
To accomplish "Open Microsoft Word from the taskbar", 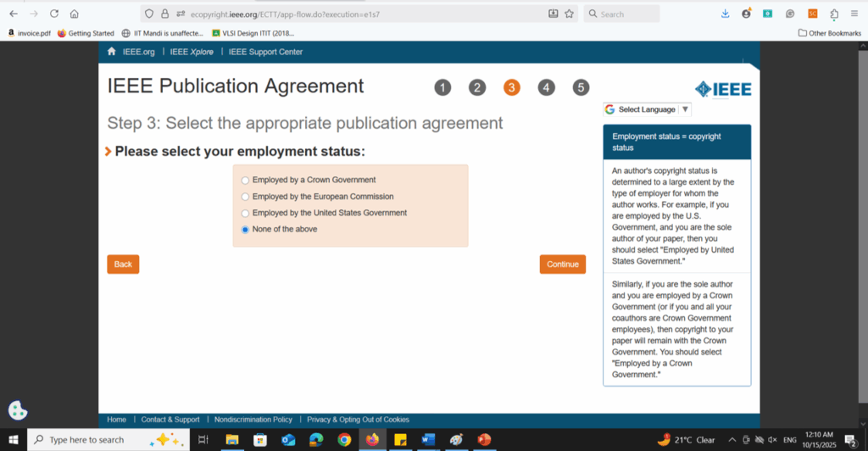I will point(428,439).
